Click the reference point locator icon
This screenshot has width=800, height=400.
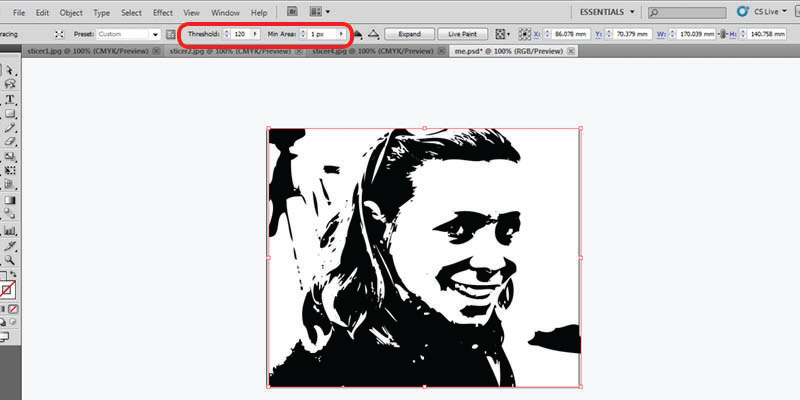524,34
